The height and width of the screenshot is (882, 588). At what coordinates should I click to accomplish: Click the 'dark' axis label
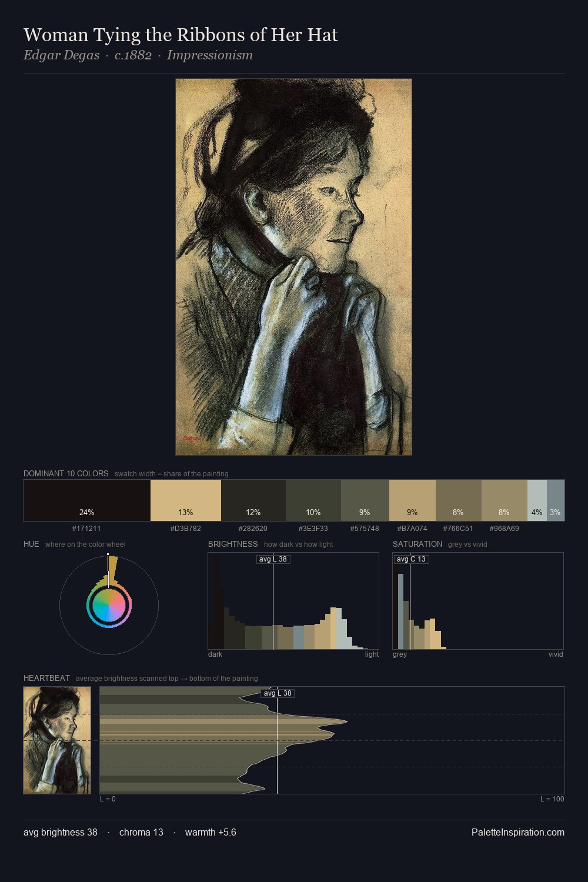pyautogui.click(x=215, y=654)
